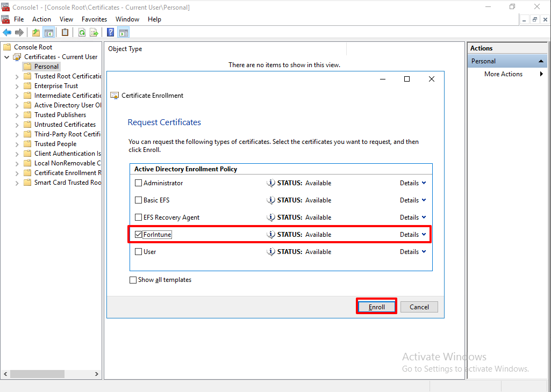Expand Details for Administrator template
The width and height of the screenshot is (551, 392).
point(413,183)
